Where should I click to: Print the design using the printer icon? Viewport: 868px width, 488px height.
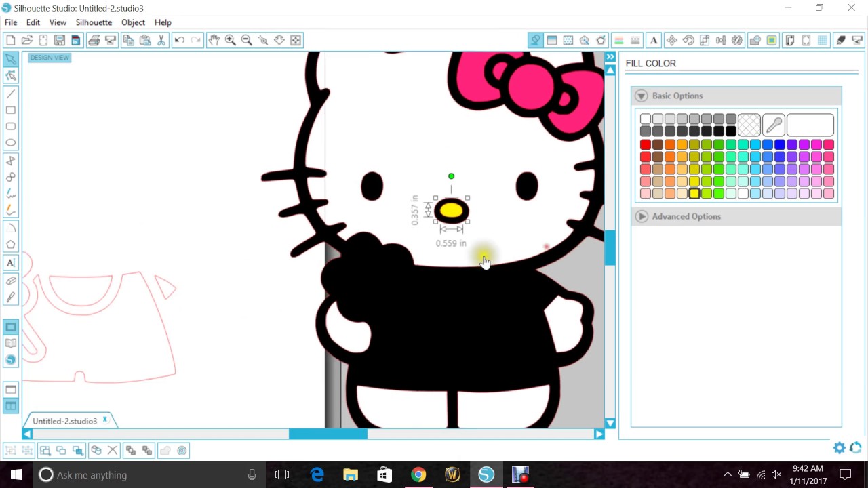pos(94,41)
